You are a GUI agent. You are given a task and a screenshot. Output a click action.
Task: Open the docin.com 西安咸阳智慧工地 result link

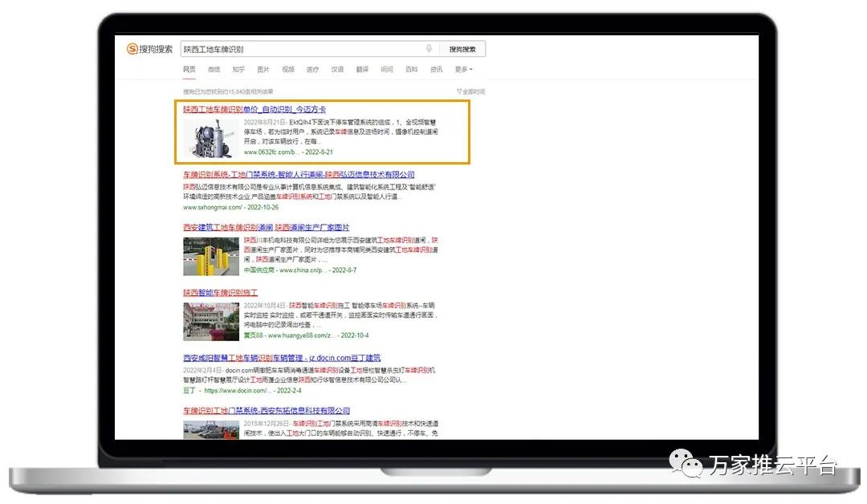click(x=282, y=358)
